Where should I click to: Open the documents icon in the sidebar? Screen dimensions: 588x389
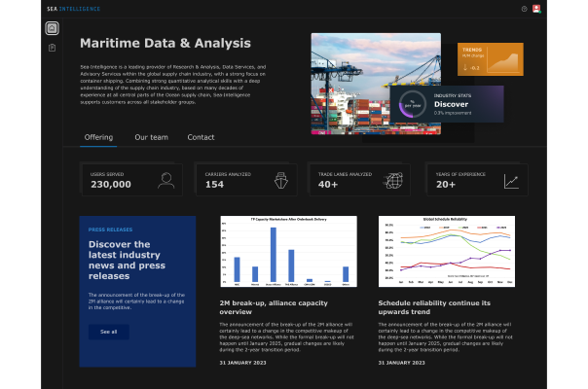[x=52, y=48]
